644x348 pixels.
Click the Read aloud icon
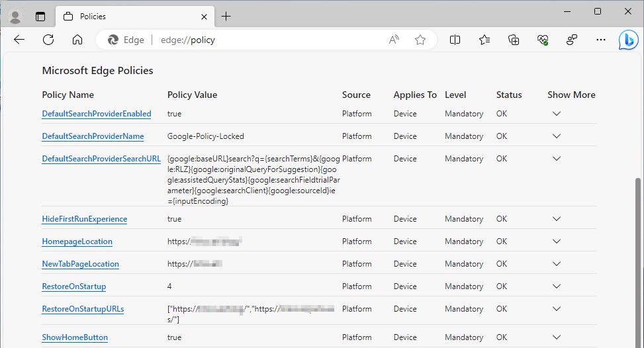[394, 40]
